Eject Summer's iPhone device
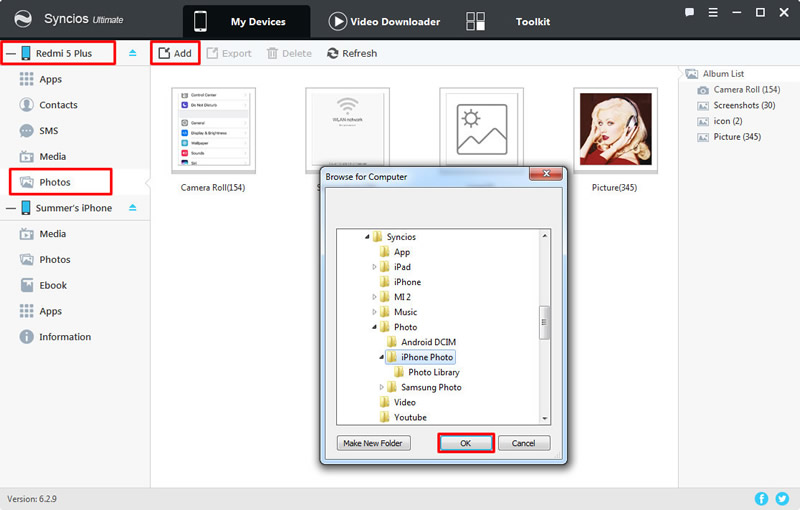 pos(133,208)
